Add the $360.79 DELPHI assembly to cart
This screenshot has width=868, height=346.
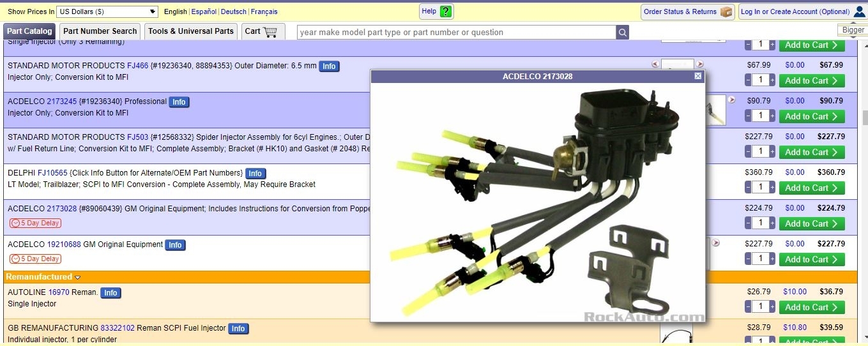tap(811, 188)
